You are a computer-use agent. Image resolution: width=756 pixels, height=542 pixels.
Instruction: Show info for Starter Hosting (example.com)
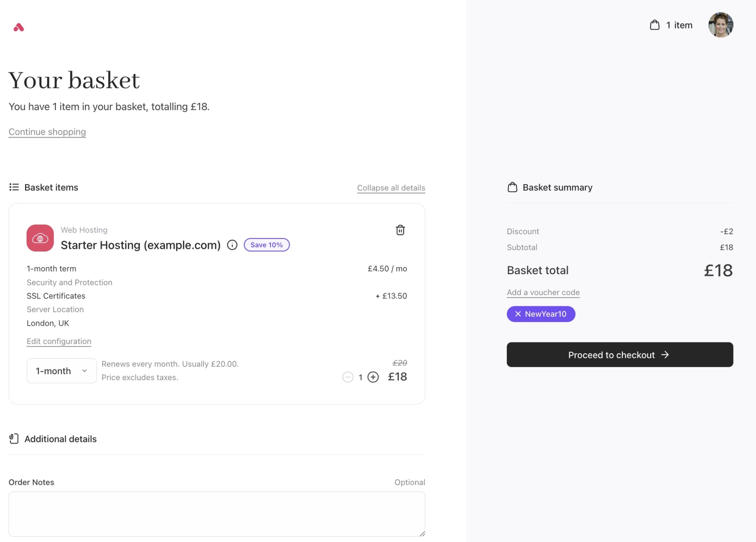[232, 245]
